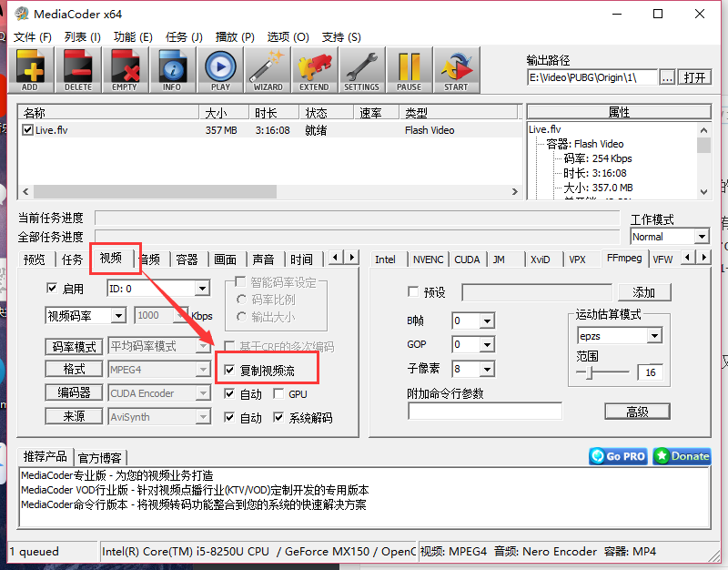Click the START transcoding icon
Viewport: 728px width, 570px height.
point(456,70)
